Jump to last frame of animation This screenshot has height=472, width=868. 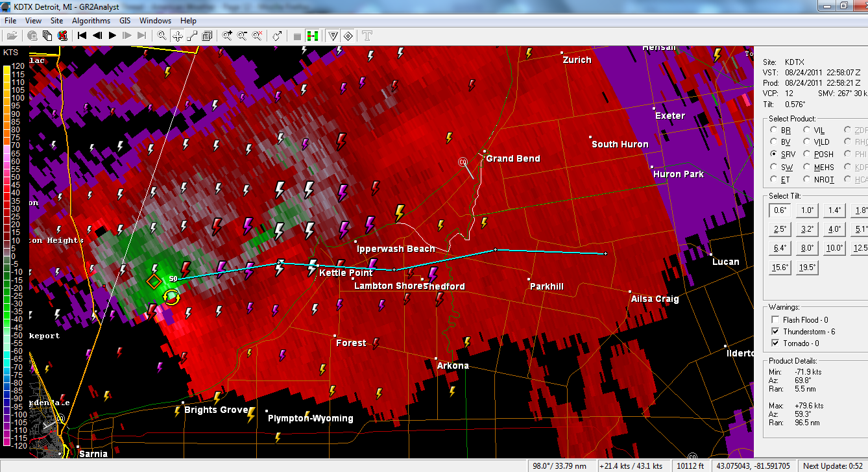point(142,36)
